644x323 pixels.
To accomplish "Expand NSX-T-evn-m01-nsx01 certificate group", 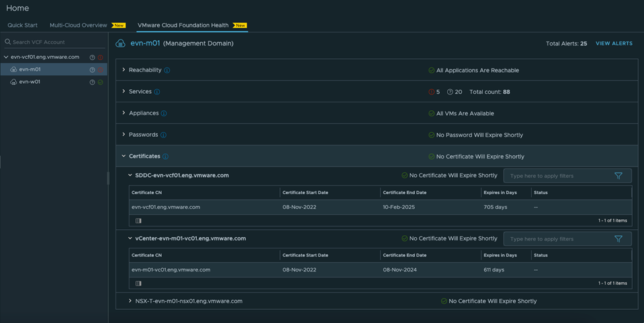I will click(x=129, y=301).
